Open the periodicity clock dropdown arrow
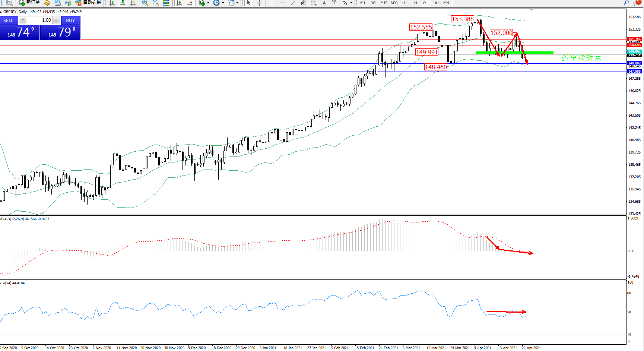 point(223,3)
